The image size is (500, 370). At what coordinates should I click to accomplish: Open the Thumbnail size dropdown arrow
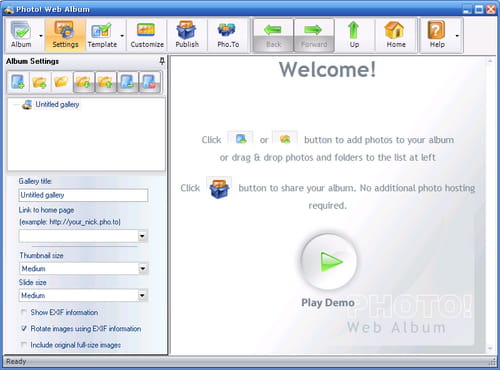tap(143, 268)
